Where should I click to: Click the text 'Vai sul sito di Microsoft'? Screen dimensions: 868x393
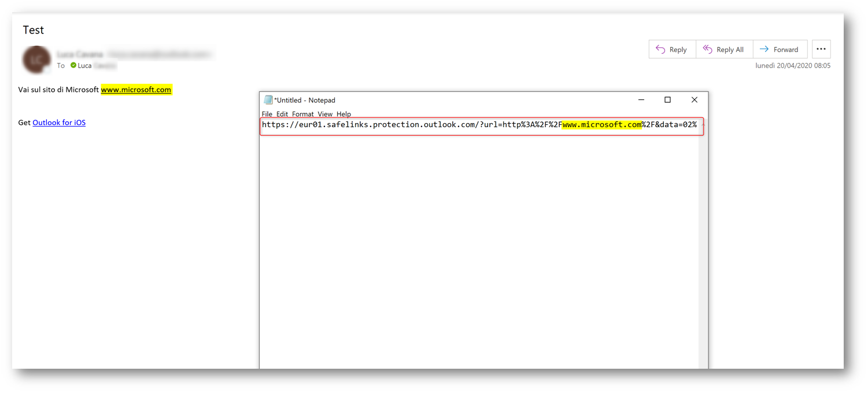click(x=58, y=90)
